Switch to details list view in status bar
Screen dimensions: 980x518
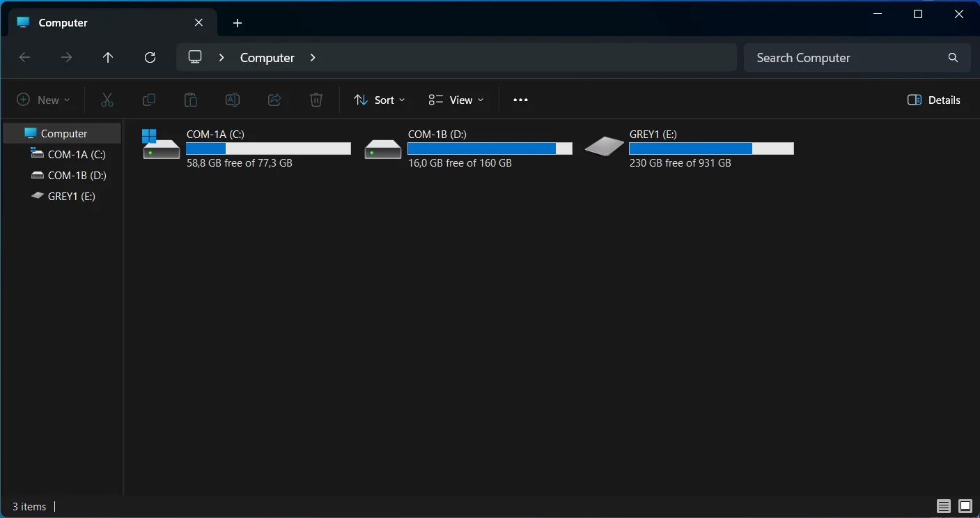944,506
